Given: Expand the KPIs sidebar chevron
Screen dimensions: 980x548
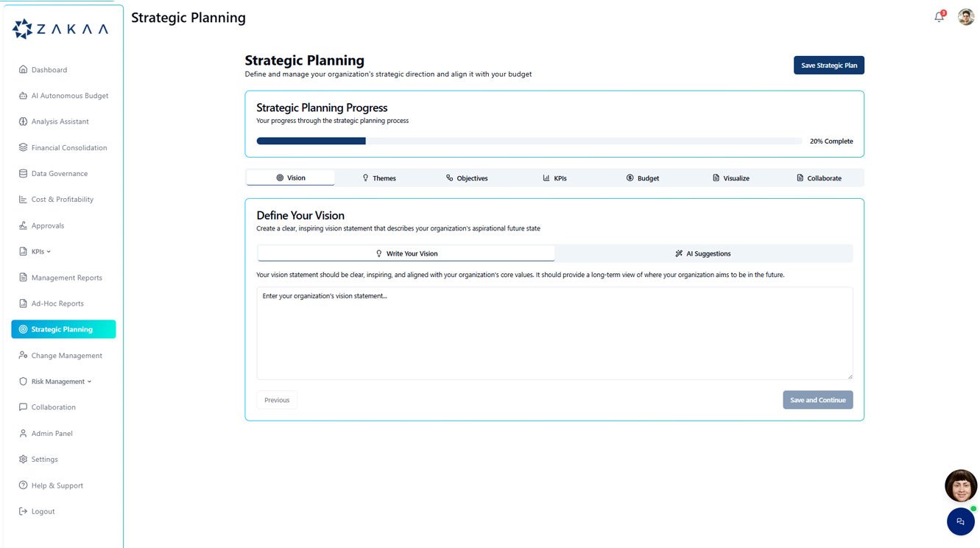Looking at the screenshot, I should (49, 252).
